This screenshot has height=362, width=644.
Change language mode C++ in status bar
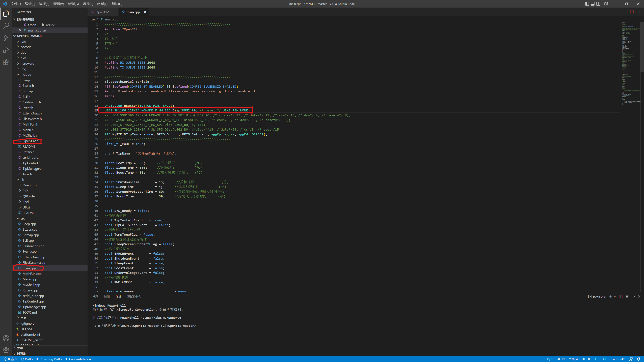click(x=604, y=359)
